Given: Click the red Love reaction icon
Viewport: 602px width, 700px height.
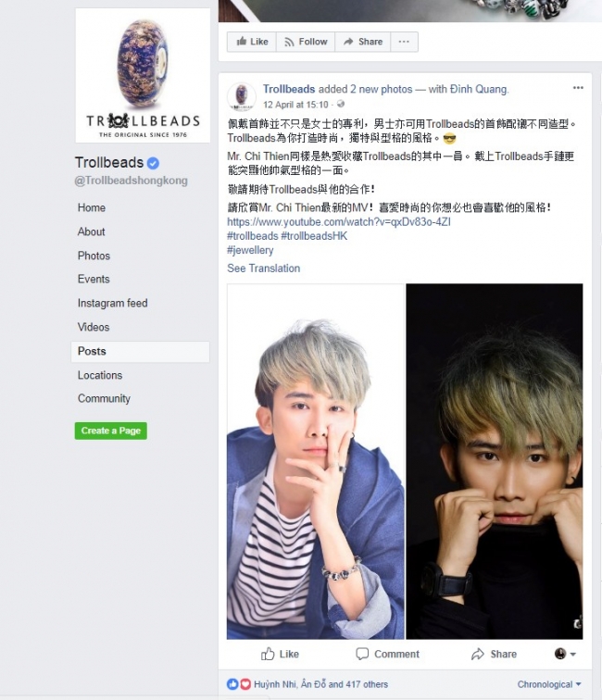Looking at the screenshot, I should click(245, 684).
